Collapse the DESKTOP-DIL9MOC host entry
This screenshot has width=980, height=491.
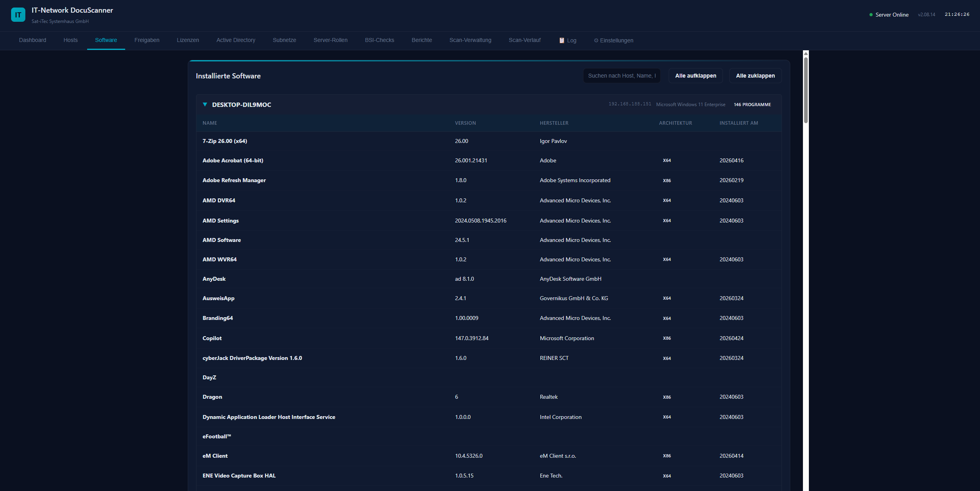[x=205, y=104]
